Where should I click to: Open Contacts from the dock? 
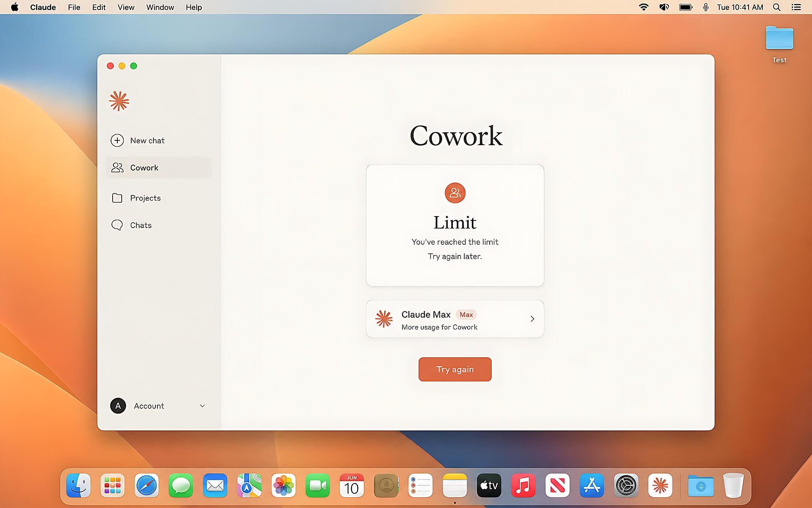(x=386, y=485)
